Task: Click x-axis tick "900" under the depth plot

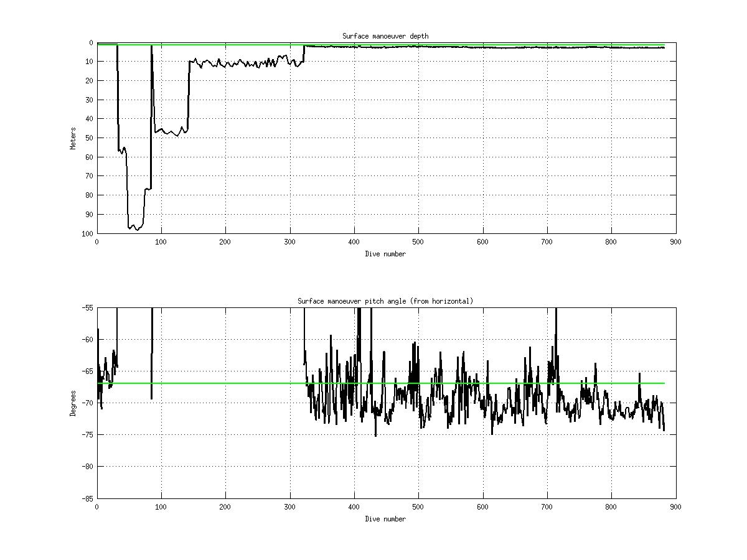Action: pyautogui.click(x=675, y=241)
